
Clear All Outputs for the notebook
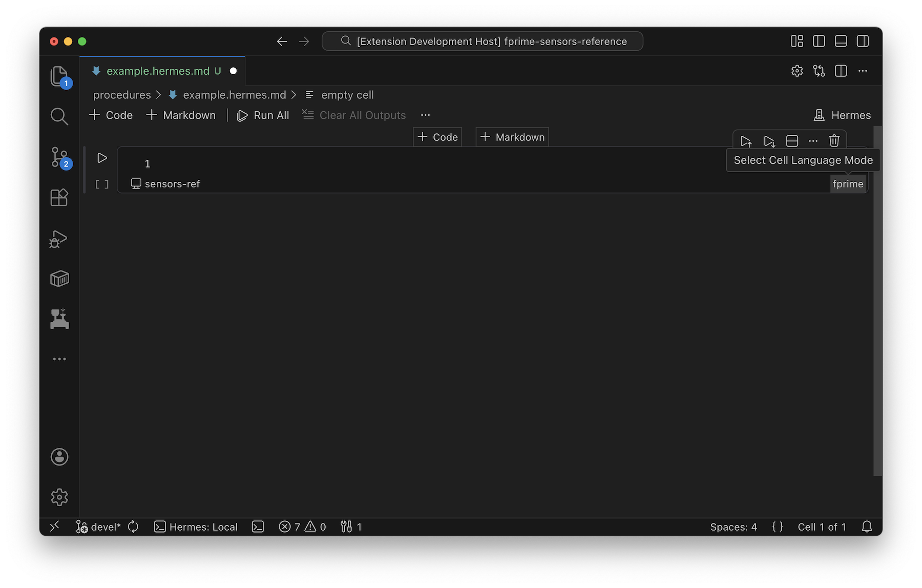click(353, 115)
